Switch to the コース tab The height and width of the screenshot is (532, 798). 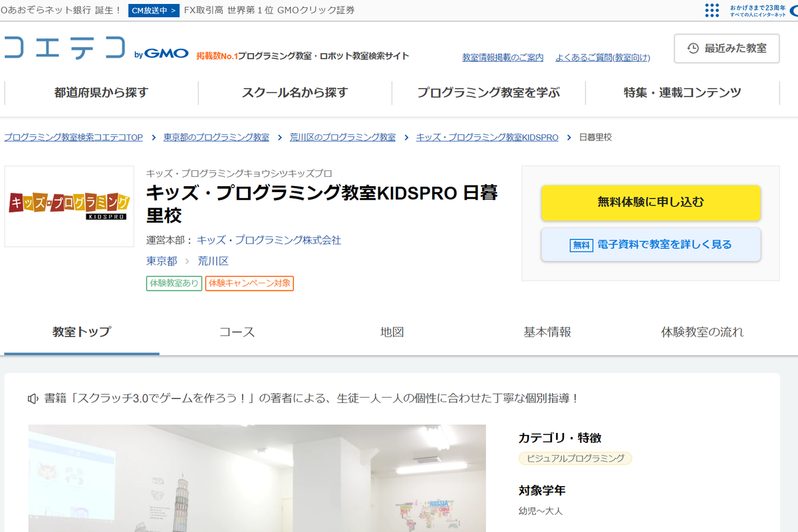point(237,332)
